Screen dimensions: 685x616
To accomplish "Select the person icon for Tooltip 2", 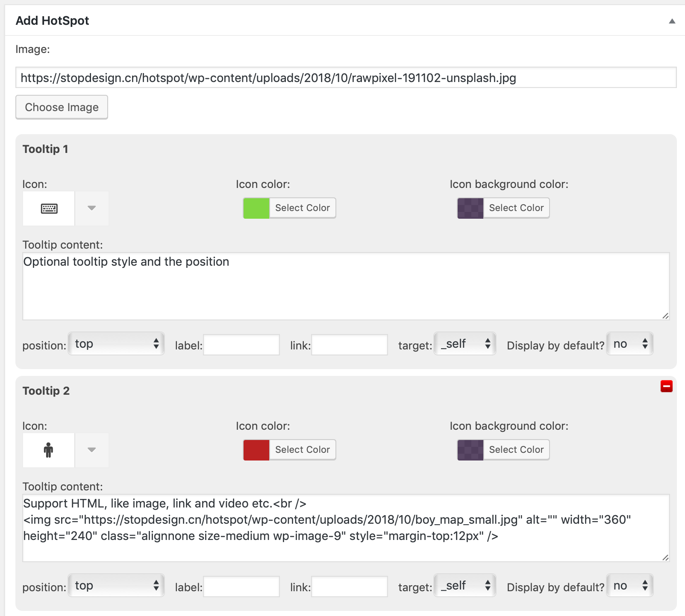I will tap(49, 450).
